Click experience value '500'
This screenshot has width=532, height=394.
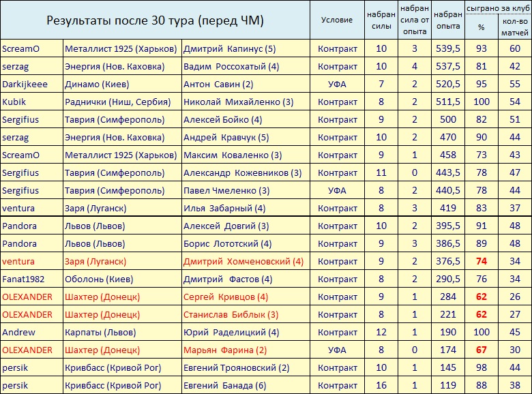(448, 120)
